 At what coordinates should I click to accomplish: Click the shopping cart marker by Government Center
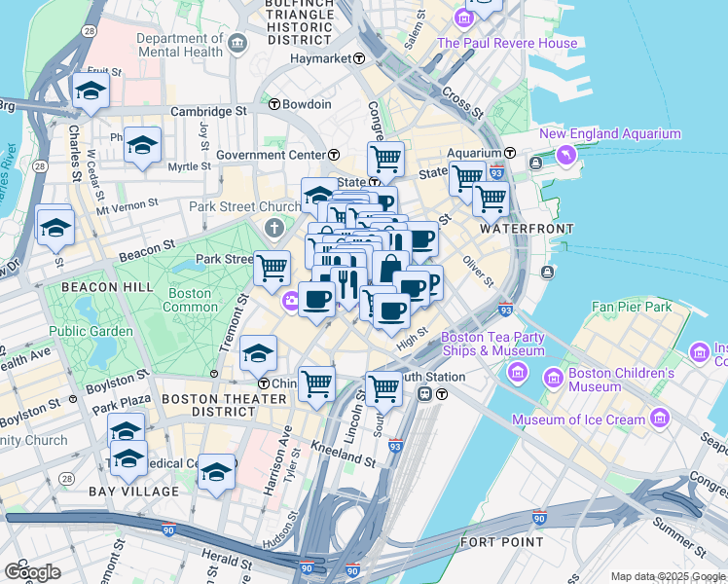(x=385, y=164)
